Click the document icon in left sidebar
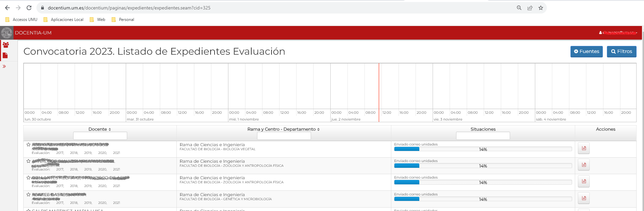The width and height of the screenshot is (644, 211). pos(5,55)
